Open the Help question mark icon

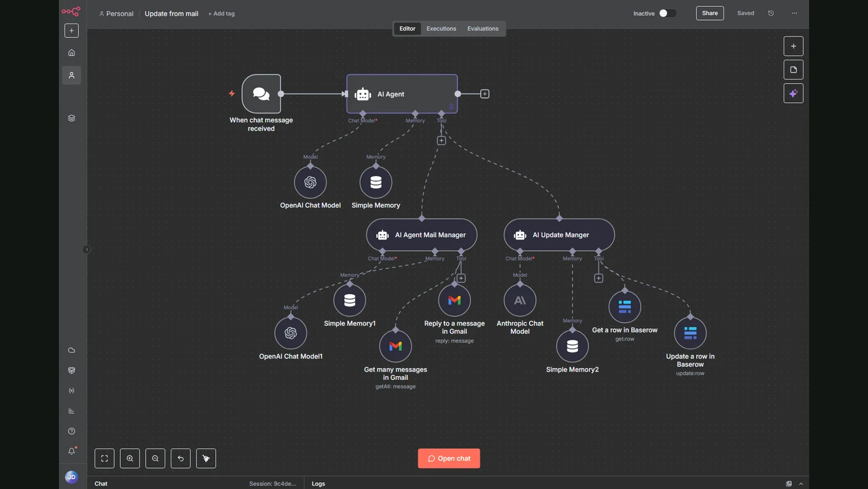71,431
